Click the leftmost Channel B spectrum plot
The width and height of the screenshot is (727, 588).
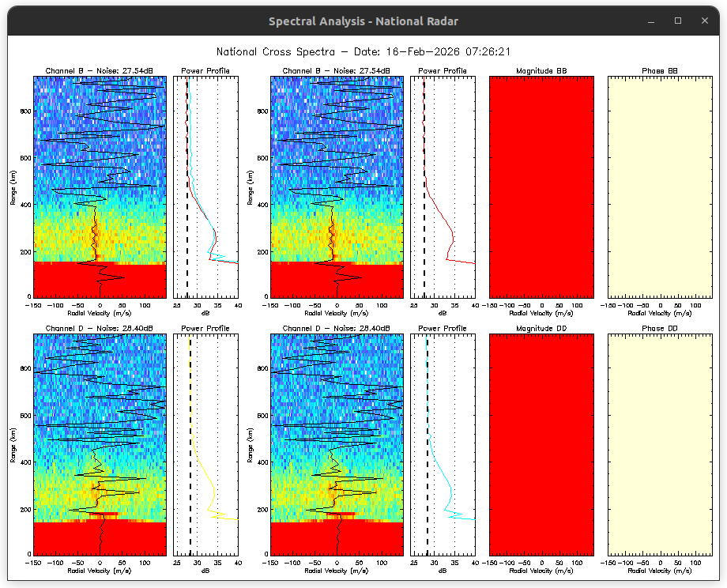click(x=100, y=186)
